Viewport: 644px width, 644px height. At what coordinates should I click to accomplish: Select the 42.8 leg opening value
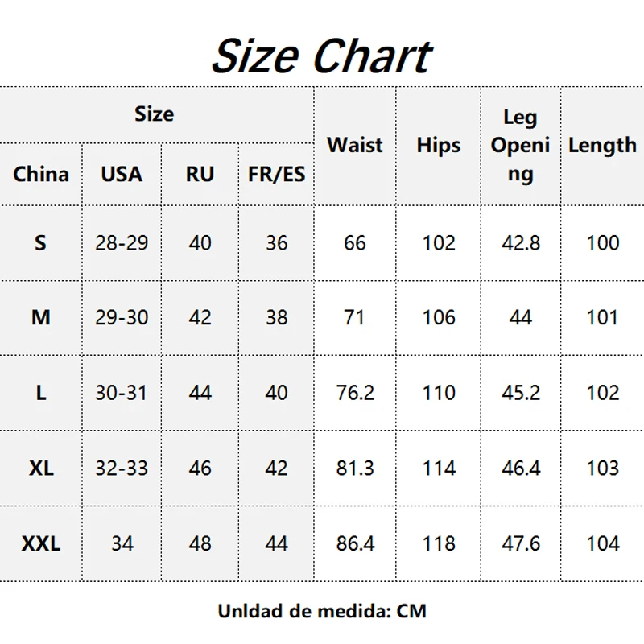(521, 243)
